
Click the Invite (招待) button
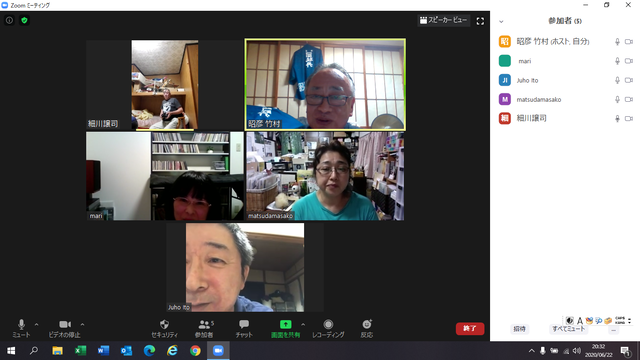[x=519, y=329]
